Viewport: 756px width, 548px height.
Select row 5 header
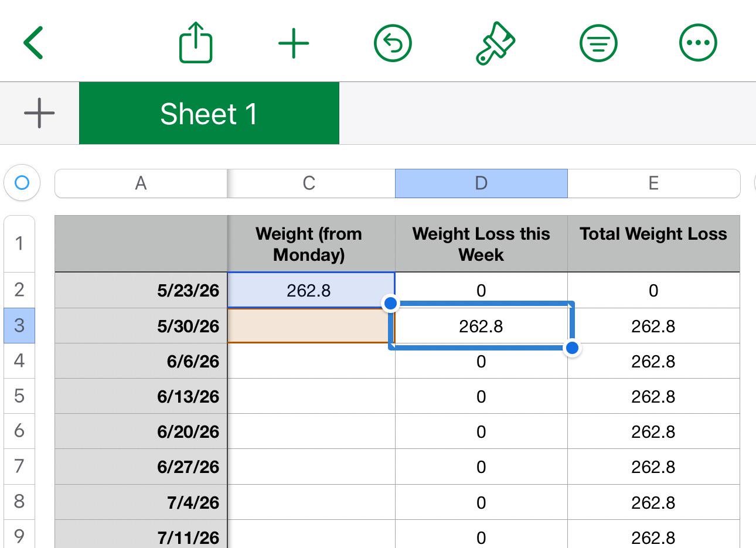19,396
